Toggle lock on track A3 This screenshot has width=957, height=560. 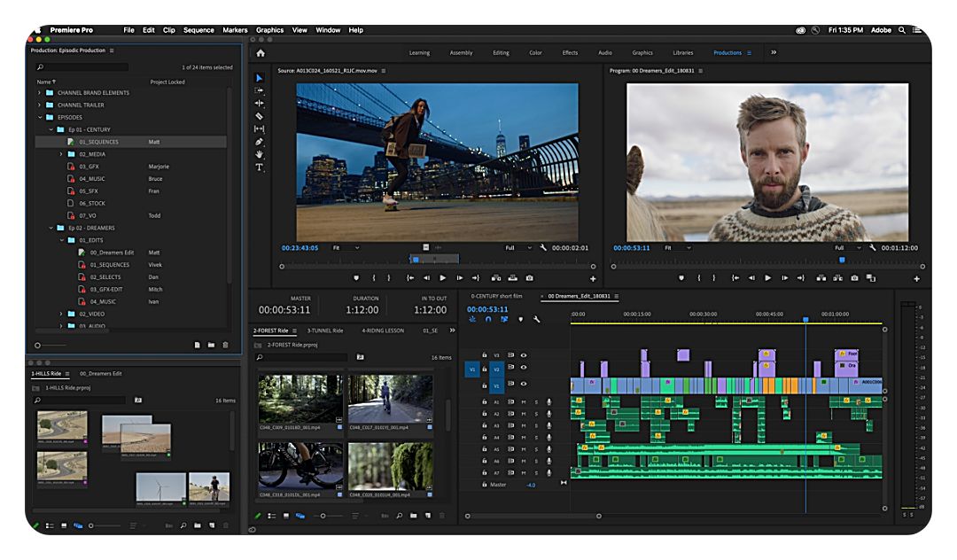(484, 426)
